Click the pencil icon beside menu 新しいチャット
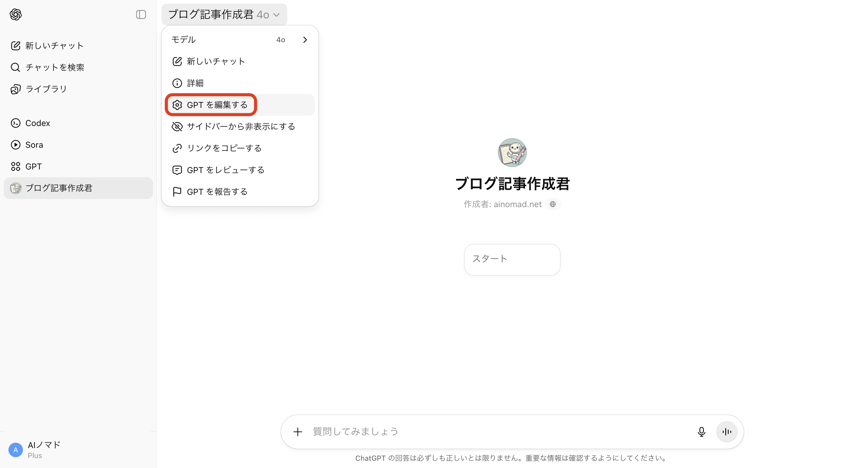The height and width of the screenshot is (468, 868). click(177, 62)
